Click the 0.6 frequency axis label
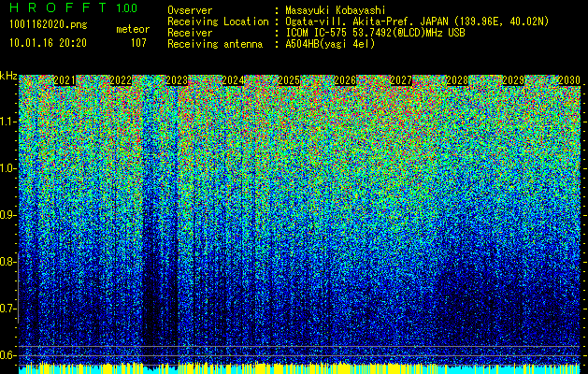Viewport: 588px width, 374px height. pos(8,355)
